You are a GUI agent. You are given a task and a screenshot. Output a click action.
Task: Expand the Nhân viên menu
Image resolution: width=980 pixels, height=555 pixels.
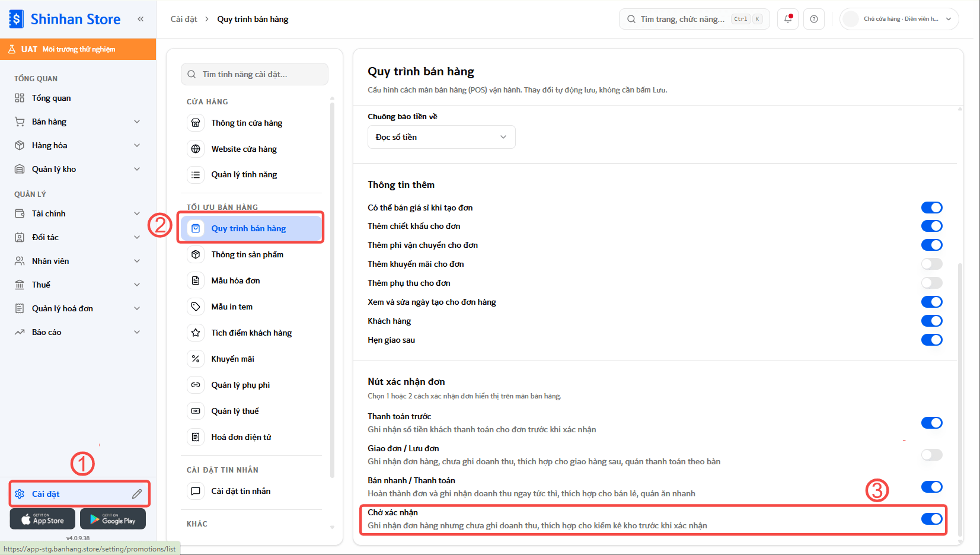coord(78,261)
